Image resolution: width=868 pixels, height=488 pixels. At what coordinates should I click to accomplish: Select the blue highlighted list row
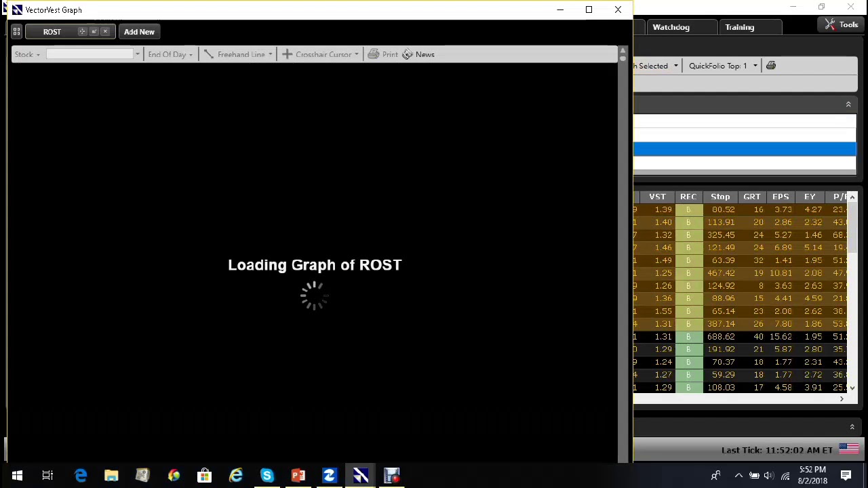pyautogui.click(x=745, y=150)
